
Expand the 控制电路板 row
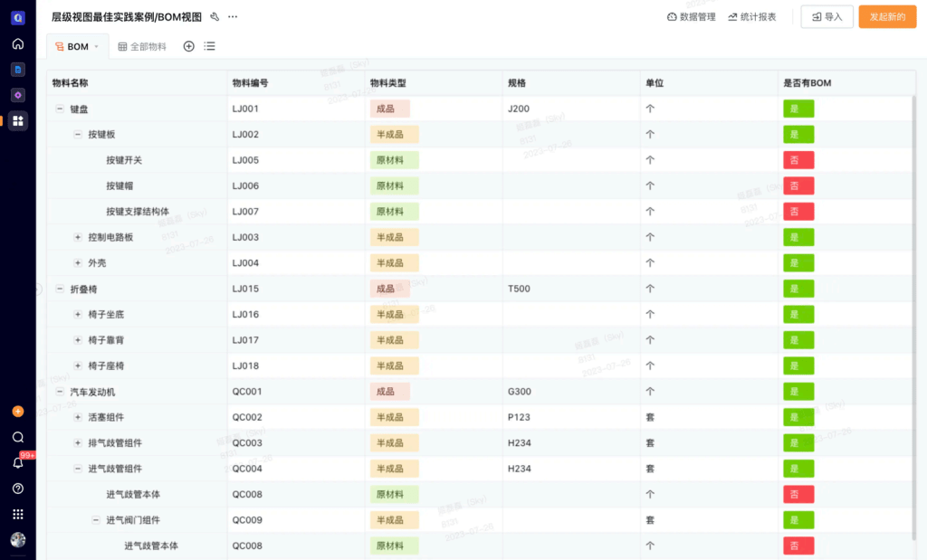(x=78, y=237)
